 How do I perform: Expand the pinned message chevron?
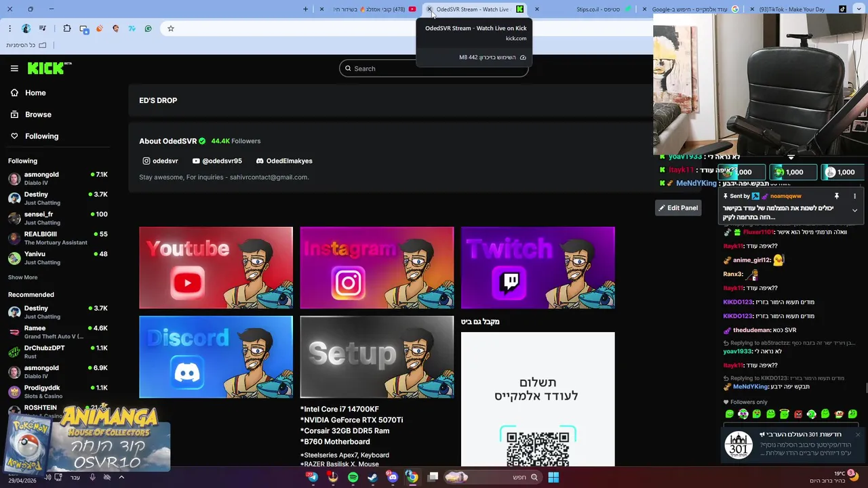coord(854,211)
